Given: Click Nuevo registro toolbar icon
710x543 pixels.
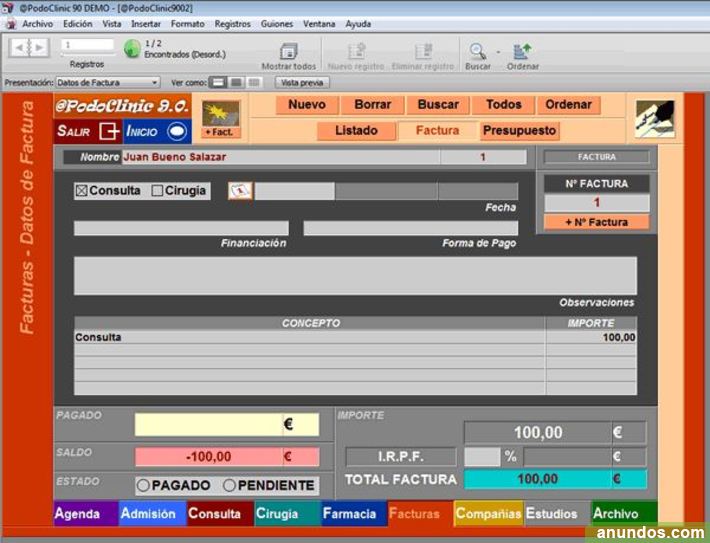Looking at the screenshot, I should pyautogui.click(x=356, y=51).
